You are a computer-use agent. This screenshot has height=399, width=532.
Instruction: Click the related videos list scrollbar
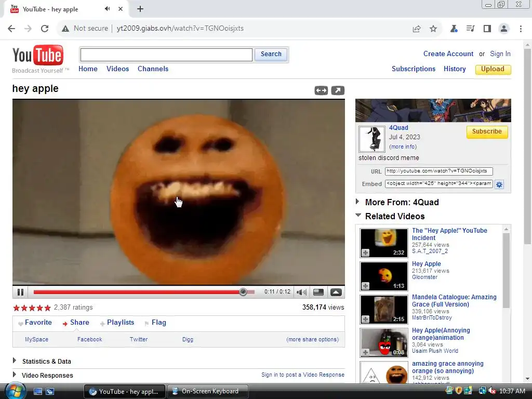coord(506,270)
